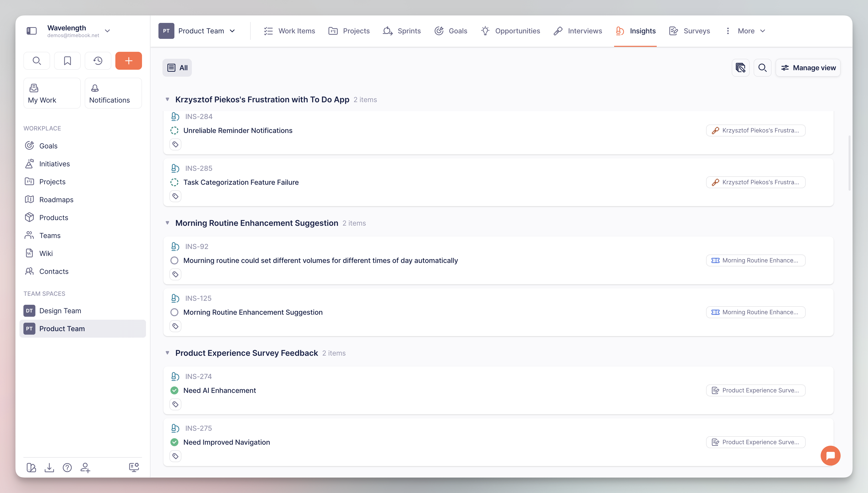The height and width of the screenshot is (493, 868).
Task: Open Wiki
Action: (x=82, y=253)
